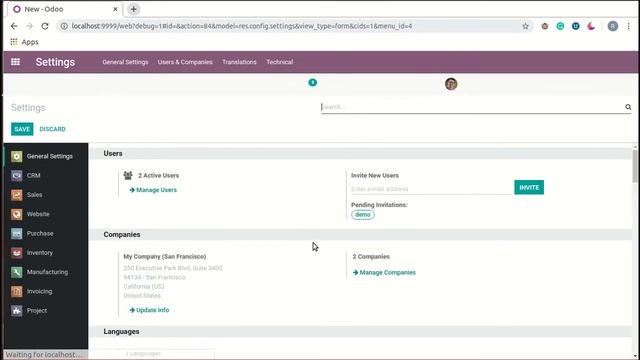
Task: Open the Technical menu
Action: pyautogui.click(x=280, y=62)
